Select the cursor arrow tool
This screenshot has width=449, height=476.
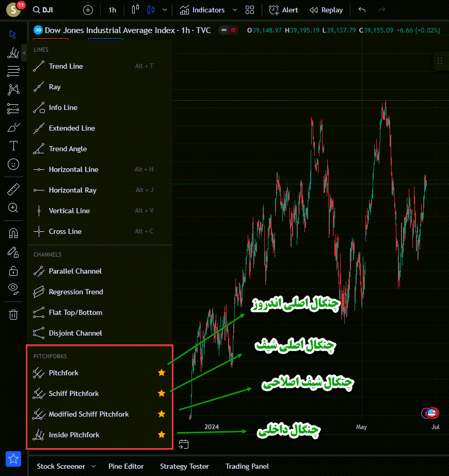coord(13,34)
